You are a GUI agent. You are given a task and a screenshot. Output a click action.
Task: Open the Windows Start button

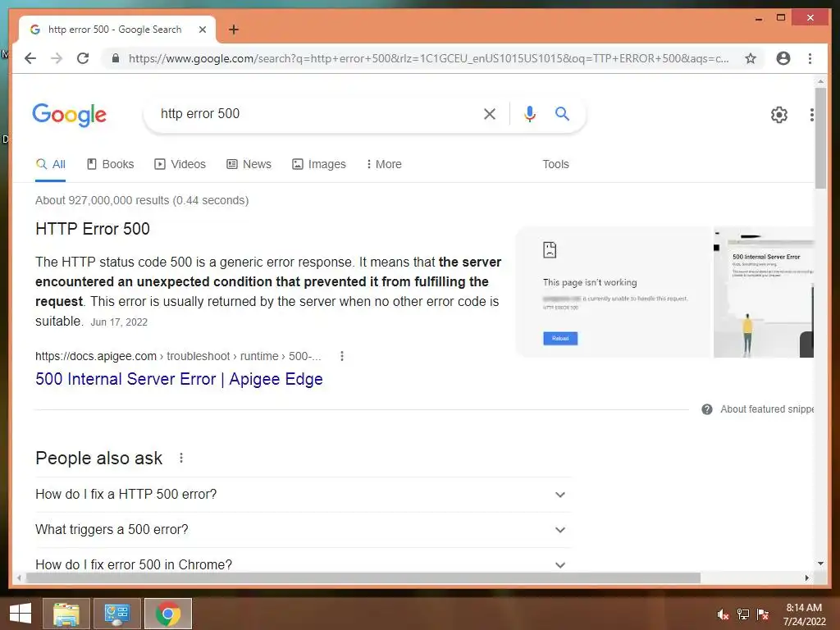[x=21, y=614]
